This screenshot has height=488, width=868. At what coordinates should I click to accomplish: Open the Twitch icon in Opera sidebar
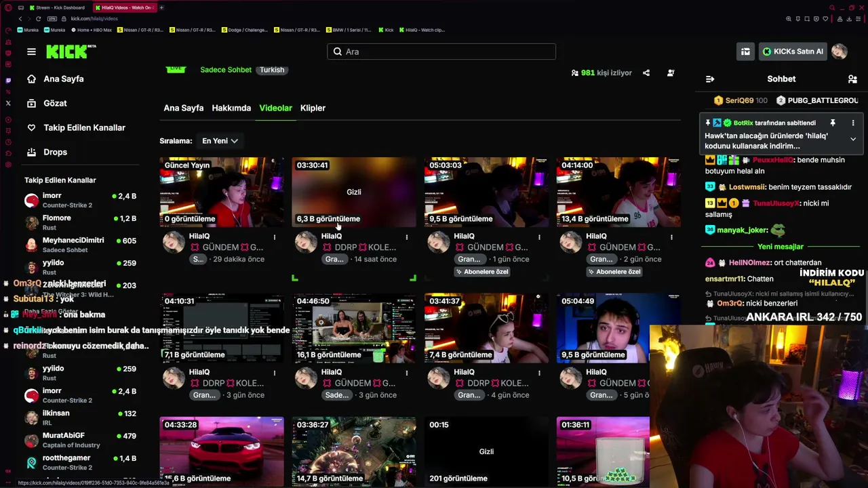click(x=8, y=80)
